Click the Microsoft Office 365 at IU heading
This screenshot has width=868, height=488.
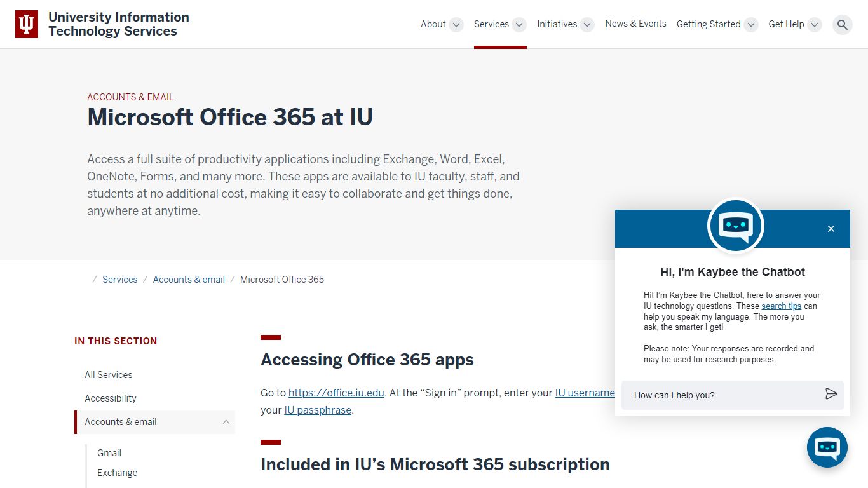coord(230,117)
